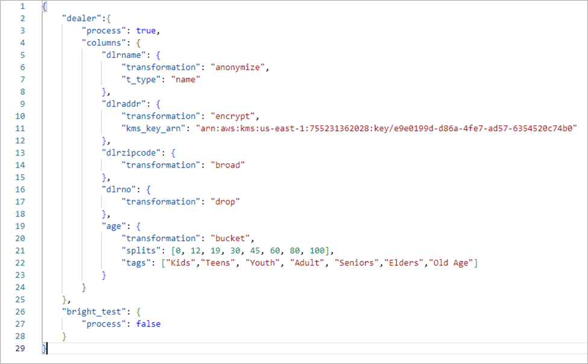Click the "bright_test" key
The image size is (588, 364).
coord(93,312)
